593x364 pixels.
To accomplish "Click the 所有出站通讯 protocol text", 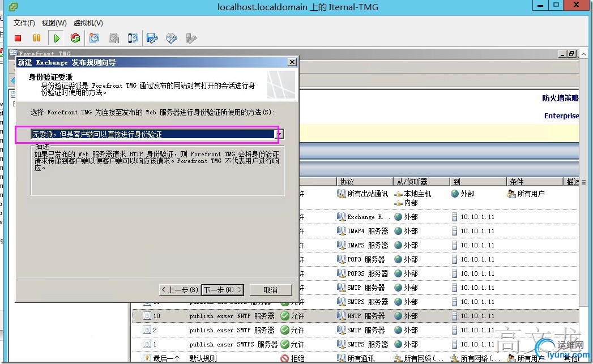I will 368,194.
